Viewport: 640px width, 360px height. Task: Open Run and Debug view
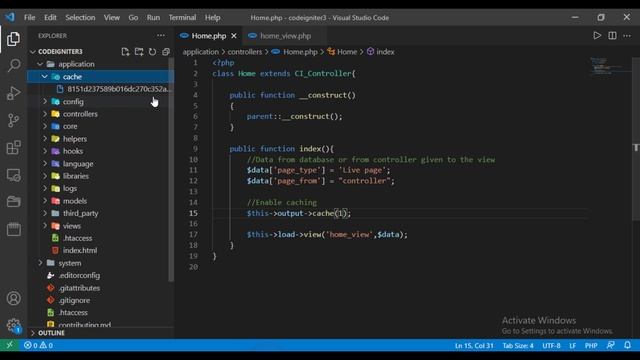13,93
